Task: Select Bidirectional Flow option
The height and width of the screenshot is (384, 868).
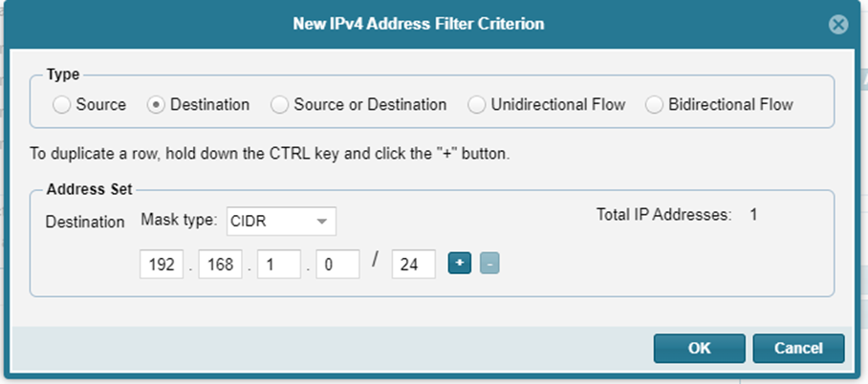Action: pyautogui.click(x=655, y=105)
